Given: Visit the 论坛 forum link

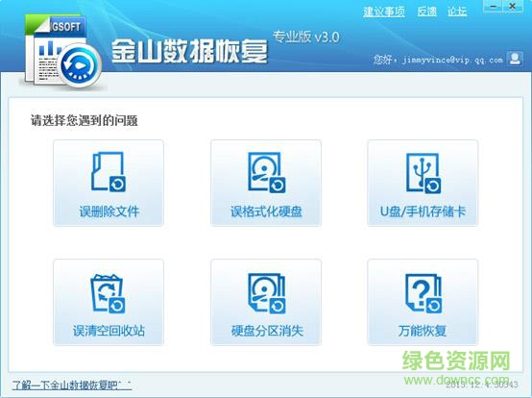Looking at the screenshot, I should [457, 12].
